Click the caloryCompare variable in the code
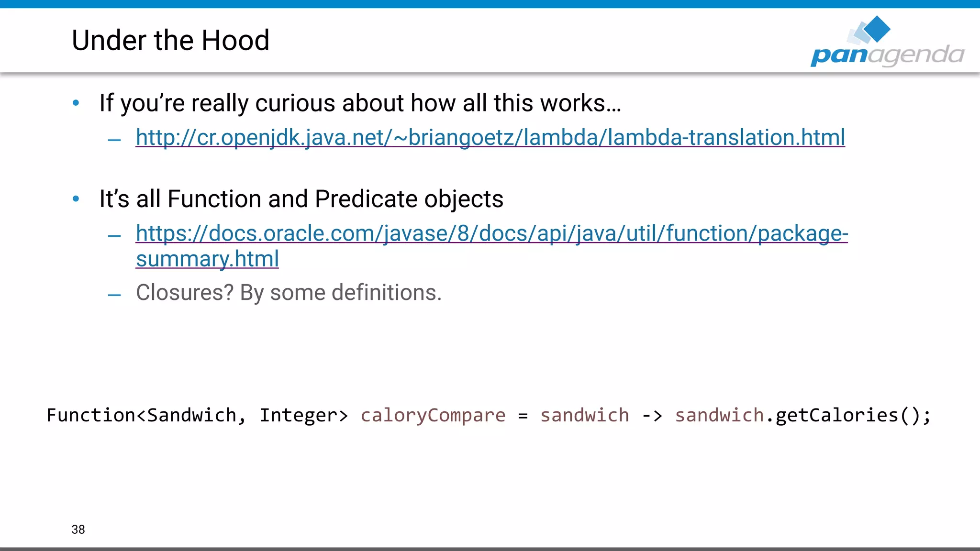The image size is (980, 551). coord(433,415)
